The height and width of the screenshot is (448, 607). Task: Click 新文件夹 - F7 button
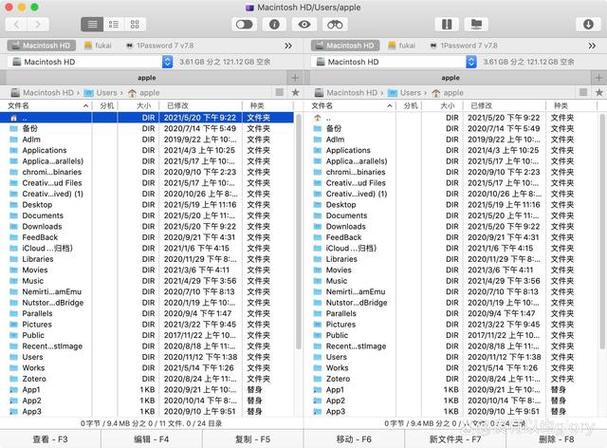click(x=455, y=439)
